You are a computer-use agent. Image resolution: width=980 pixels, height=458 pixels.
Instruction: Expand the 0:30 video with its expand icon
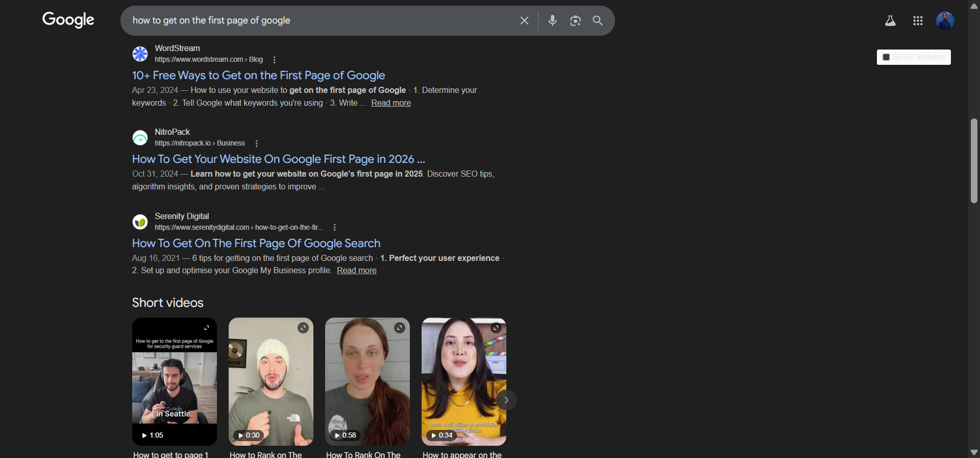[303, 328]
